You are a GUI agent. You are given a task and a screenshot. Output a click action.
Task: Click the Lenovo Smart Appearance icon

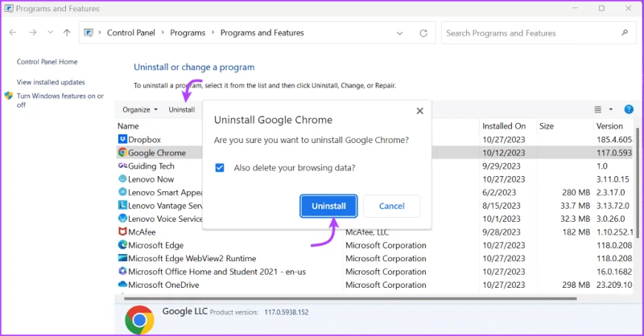pos(122,192)
